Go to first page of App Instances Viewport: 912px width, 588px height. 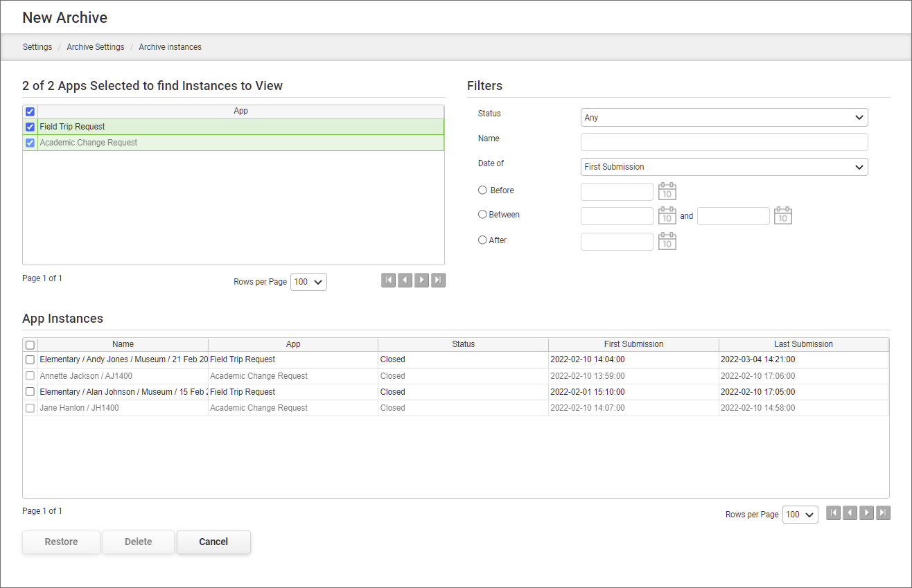(x=833, y=513)
